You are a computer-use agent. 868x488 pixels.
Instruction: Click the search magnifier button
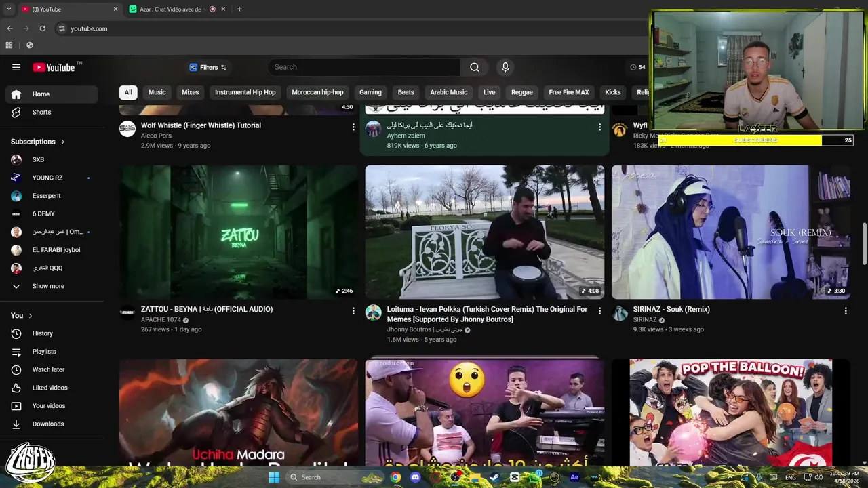[475, 67]
